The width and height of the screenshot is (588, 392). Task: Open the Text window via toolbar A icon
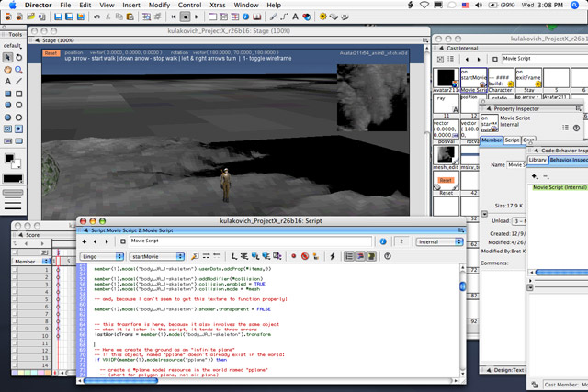click(x=295, y=17)
